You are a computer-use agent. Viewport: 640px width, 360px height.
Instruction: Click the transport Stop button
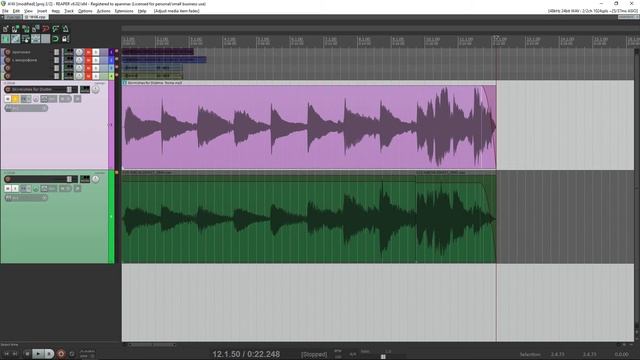pos(27,353)
